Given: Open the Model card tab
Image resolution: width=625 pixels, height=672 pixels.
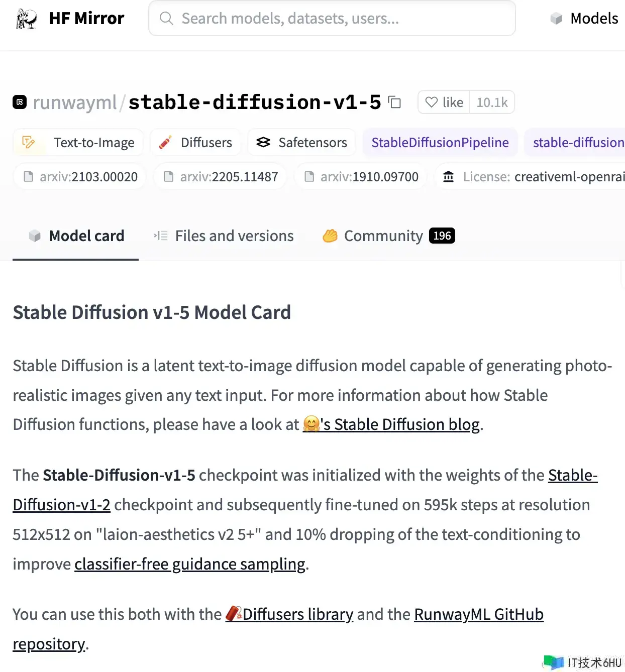Looking at the screenshot, I should tap(76, 236).
